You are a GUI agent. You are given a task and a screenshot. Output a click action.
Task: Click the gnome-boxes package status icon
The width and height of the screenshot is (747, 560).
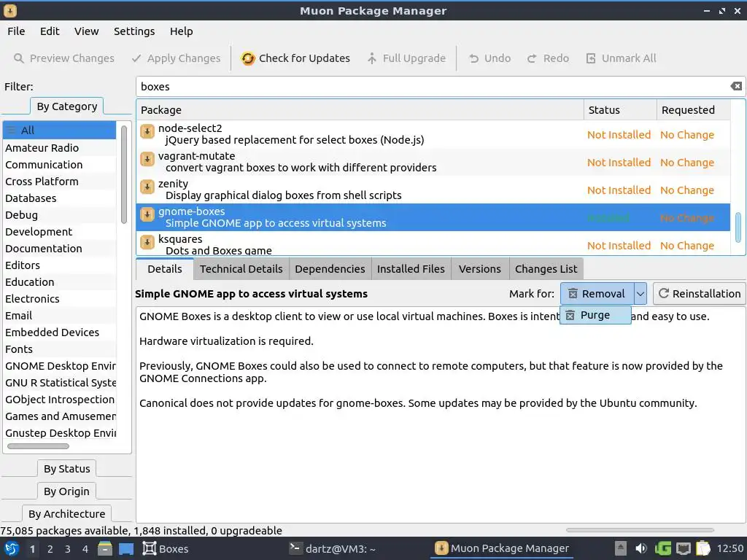point(147,214)
